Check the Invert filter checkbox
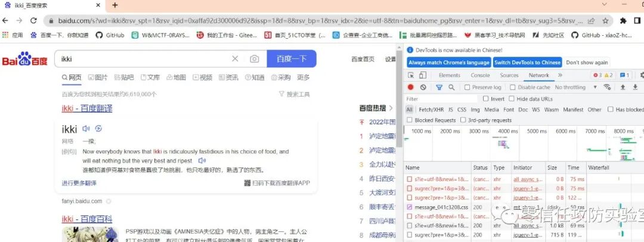Viewport: 644px width, 242px height. click(486, 98)
